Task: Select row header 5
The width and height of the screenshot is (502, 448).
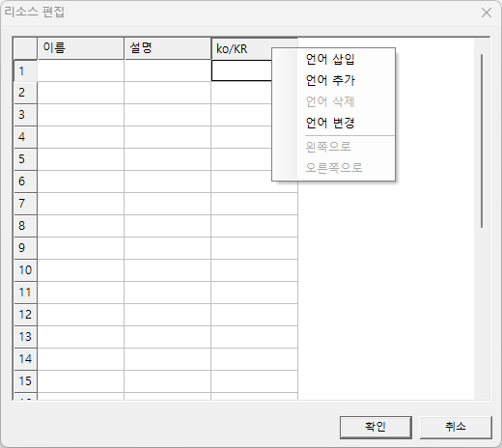Action: coord(25,159)
